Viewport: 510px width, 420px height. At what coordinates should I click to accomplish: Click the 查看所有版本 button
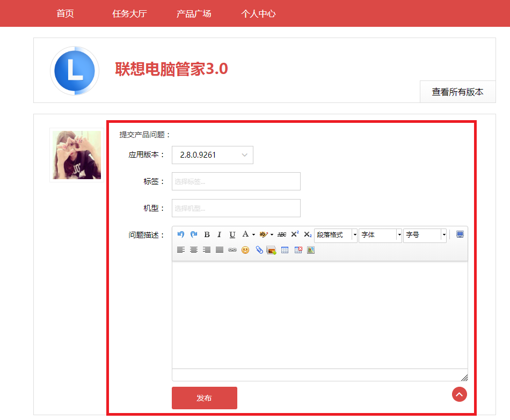457,92
